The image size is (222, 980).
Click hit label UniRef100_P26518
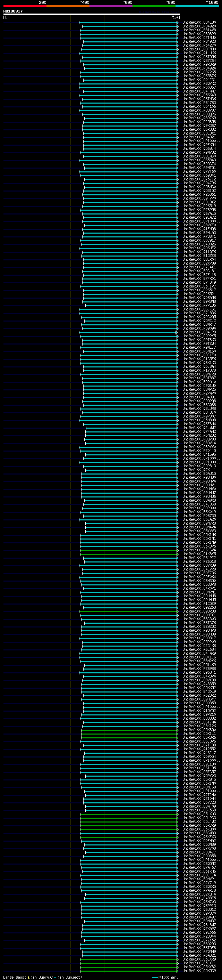click(199, 561)
